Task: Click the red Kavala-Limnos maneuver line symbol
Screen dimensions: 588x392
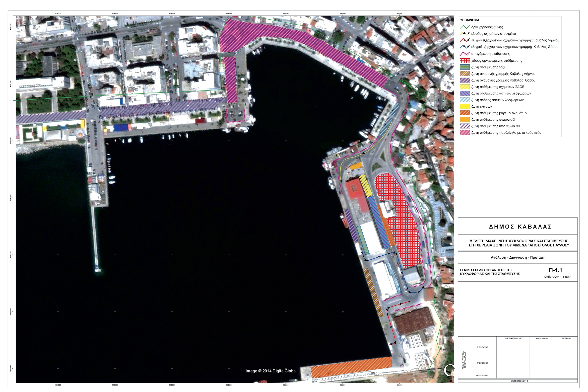Action: coord(465,40)
